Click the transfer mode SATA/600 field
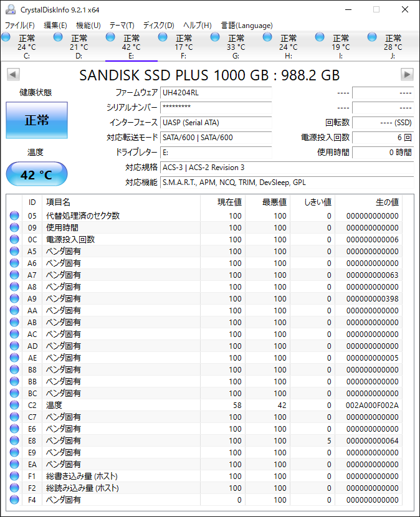Screen dimensions: 420x517 (216, 138)
